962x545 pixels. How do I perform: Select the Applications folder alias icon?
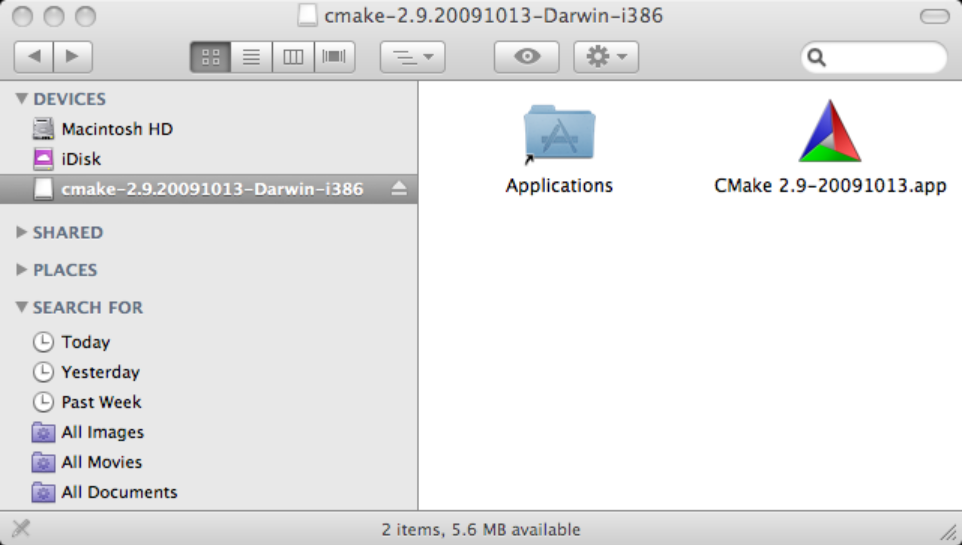559,133
